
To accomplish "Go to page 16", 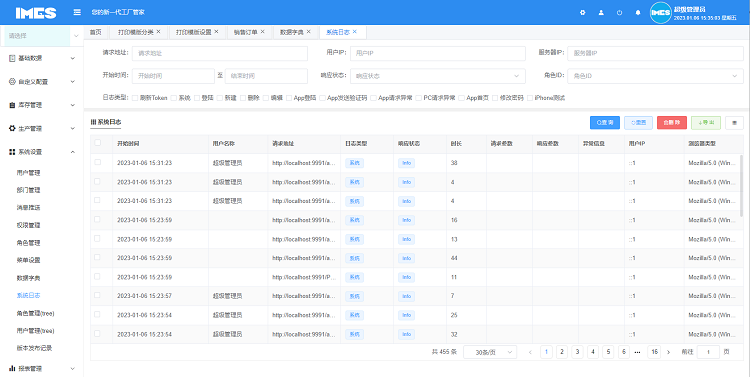I will (654, 352).
